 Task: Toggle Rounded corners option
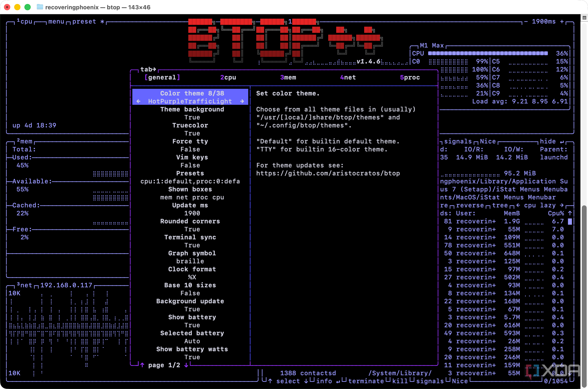[x=190, y=225]
